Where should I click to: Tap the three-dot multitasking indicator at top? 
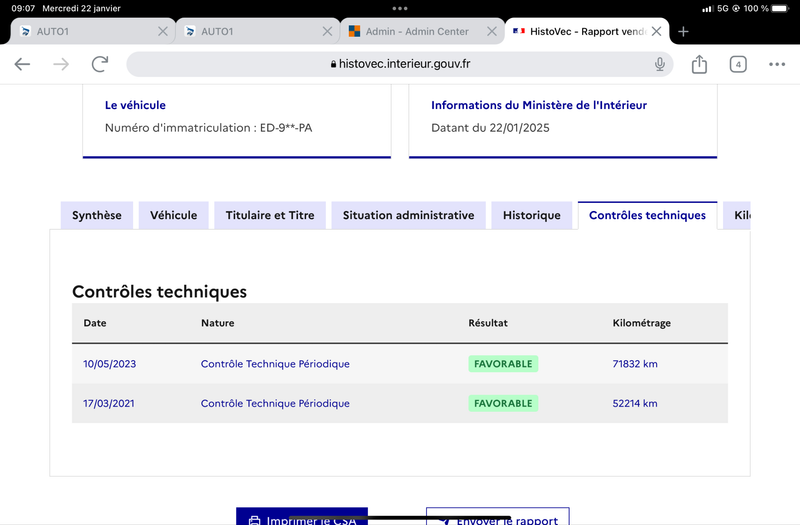(x=400, y=8)
